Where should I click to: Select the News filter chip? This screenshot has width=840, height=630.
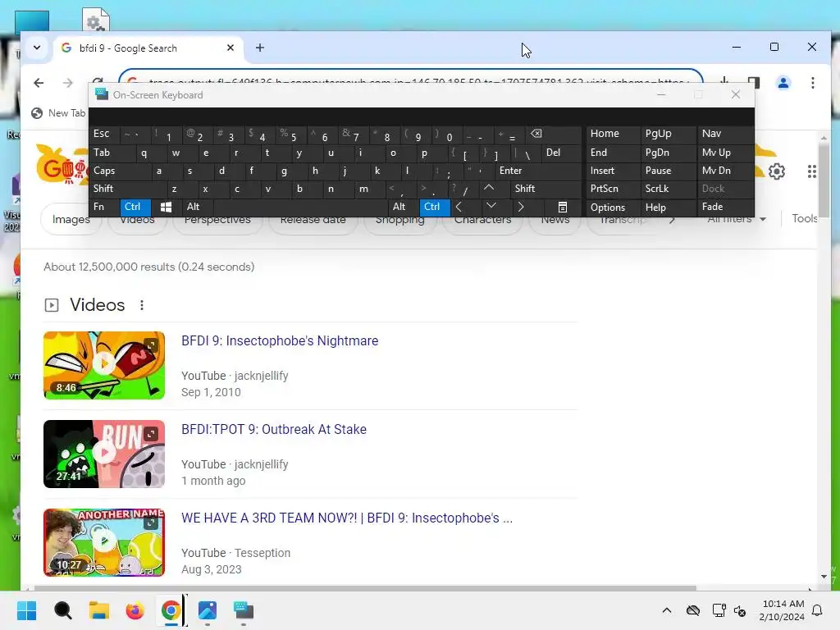tap(555, 220)
